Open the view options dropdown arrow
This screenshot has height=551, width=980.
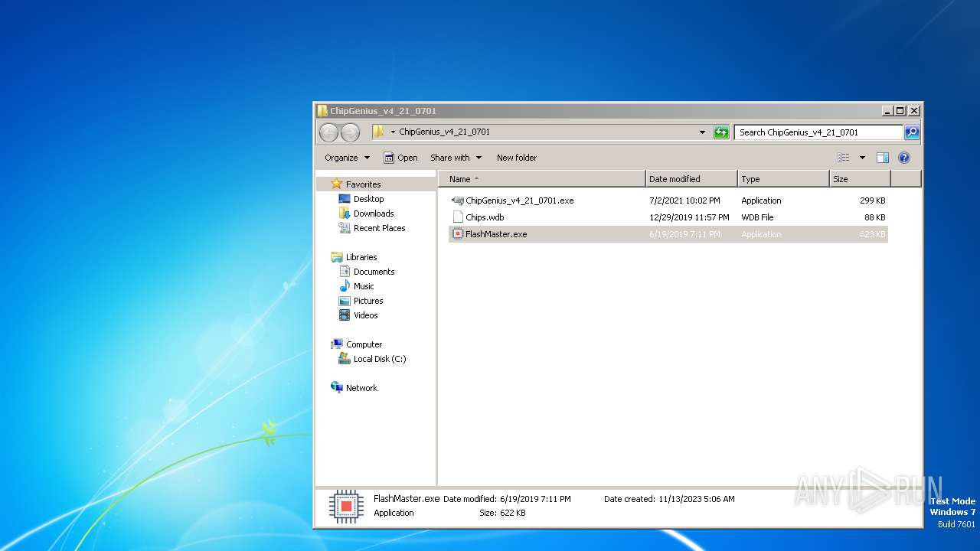tap(862, 158)
